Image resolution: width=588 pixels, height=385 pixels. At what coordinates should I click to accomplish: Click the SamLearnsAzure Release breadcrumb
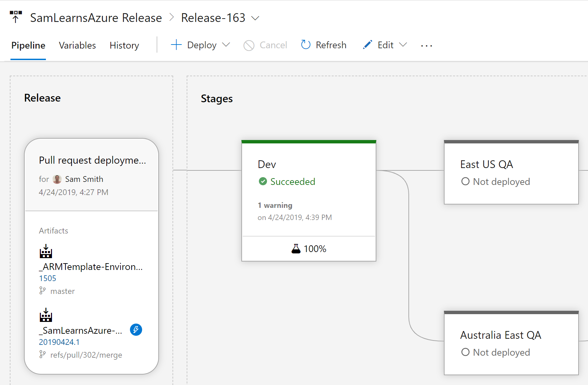(x=96, y=18)
